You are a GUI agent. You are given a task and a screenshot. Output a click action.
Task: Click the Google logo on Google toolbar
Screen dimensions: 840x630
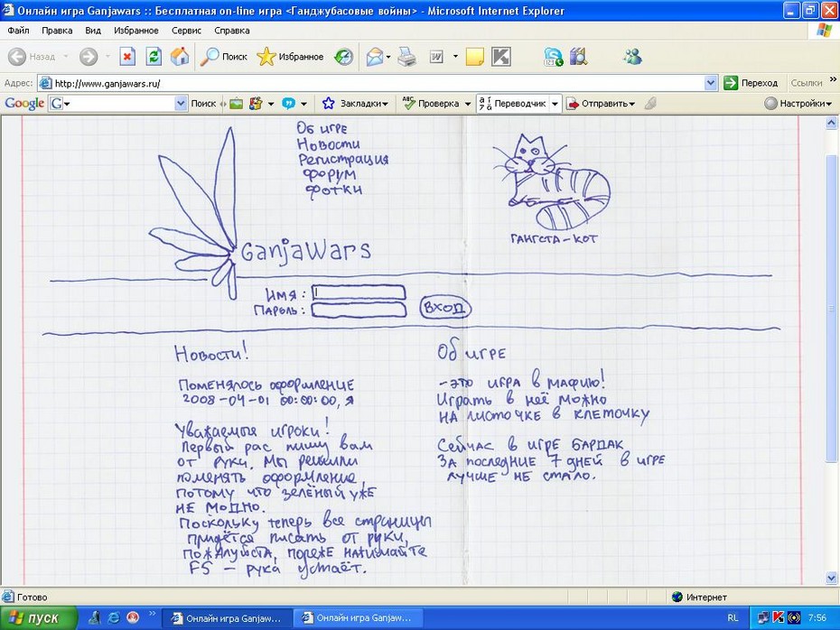(x=24, y=103)
